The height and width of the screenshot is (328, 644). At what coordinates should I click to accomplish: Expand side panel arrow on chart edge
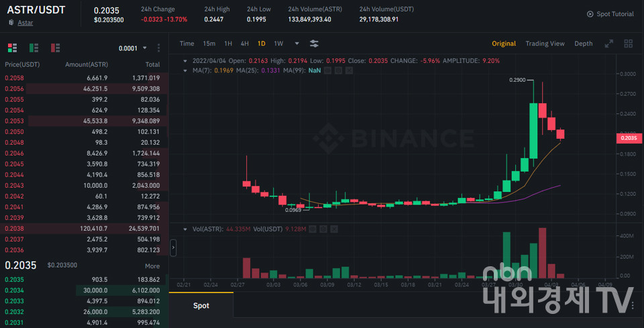(x=173, y=248)
